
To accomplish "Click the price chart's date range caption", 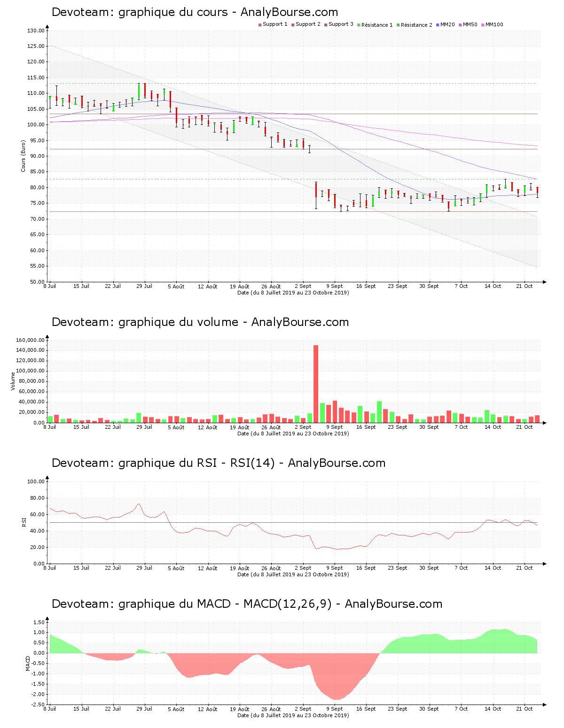I will (x=293, y=293).
